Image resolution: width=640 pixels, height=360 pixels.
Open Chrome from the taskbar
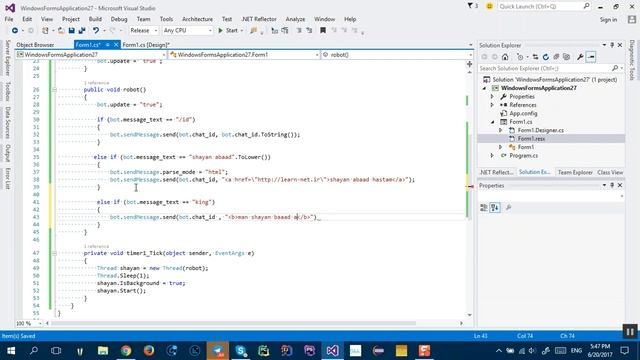tap(126, 351)
